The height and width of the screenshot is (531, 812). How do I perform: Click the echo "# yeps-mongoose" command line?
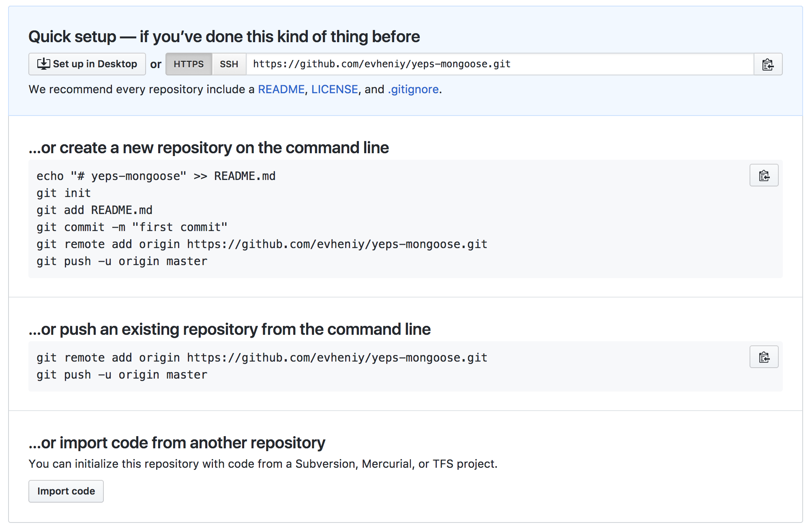[x=156, y=176]
